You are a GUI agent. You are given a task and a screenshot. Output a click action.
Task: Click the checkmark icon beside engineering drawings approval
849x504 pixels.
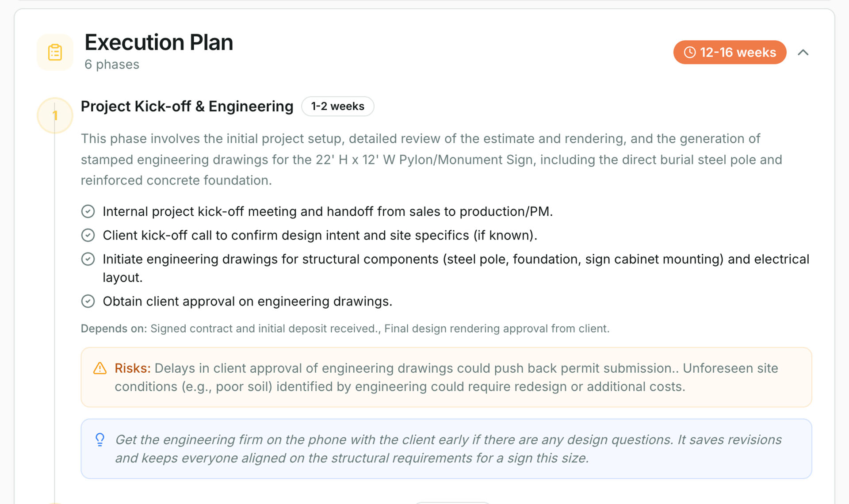88,301
